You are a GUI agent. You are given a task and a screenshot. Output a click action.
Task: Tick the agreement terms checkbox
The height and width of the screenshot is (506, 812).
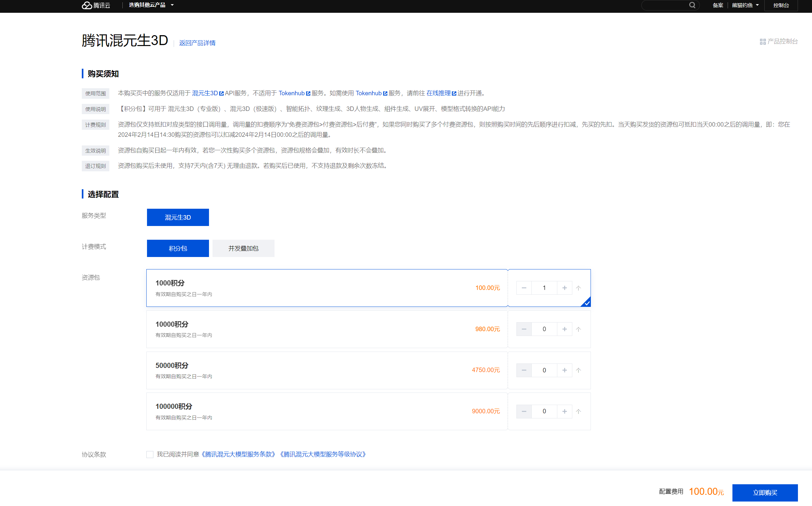[x=150, y=455]
